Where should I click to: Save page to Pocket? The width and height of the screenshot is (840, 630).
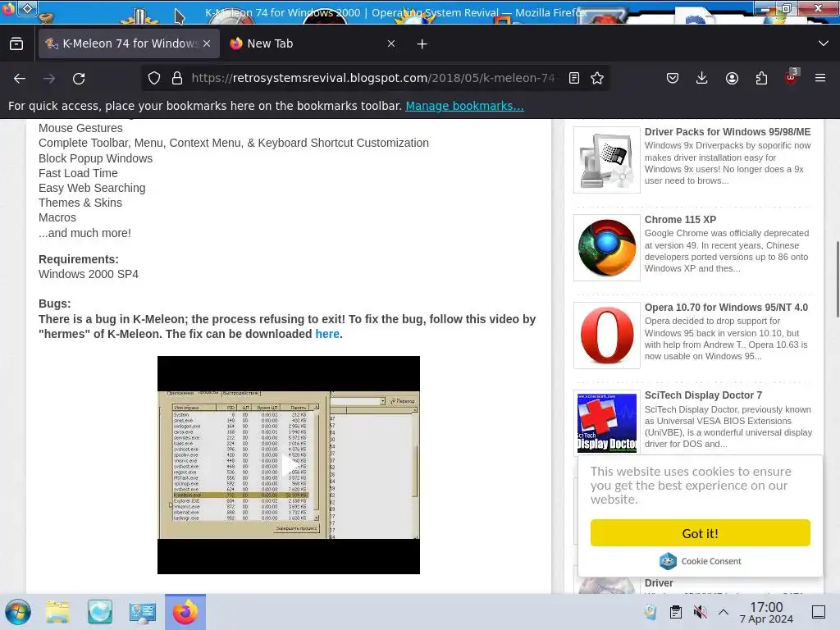[x=673, y=78]
